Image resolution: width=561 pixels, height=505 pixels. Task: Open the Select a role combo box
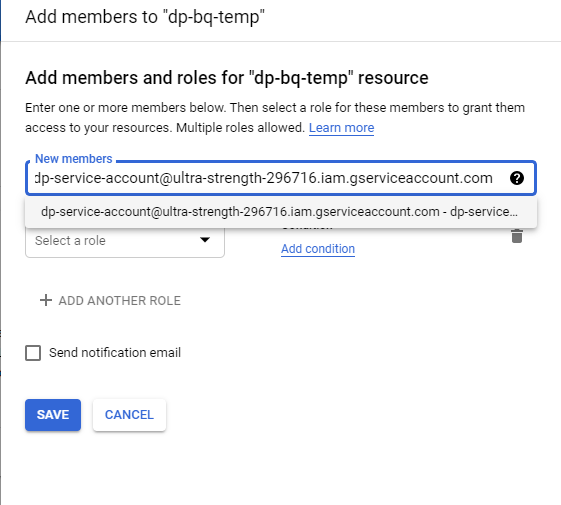(x=125, y=241)
